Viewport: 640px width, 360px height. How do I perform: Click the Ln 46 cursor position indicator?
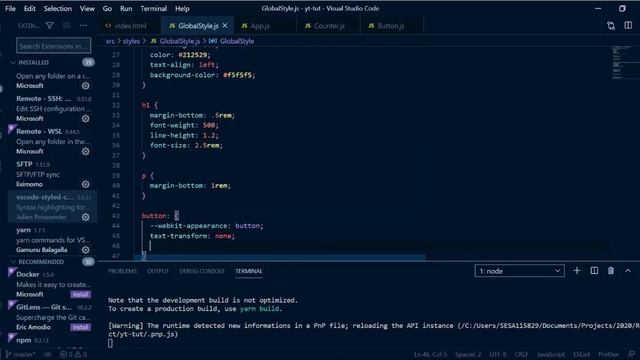[x=430, y=354]
